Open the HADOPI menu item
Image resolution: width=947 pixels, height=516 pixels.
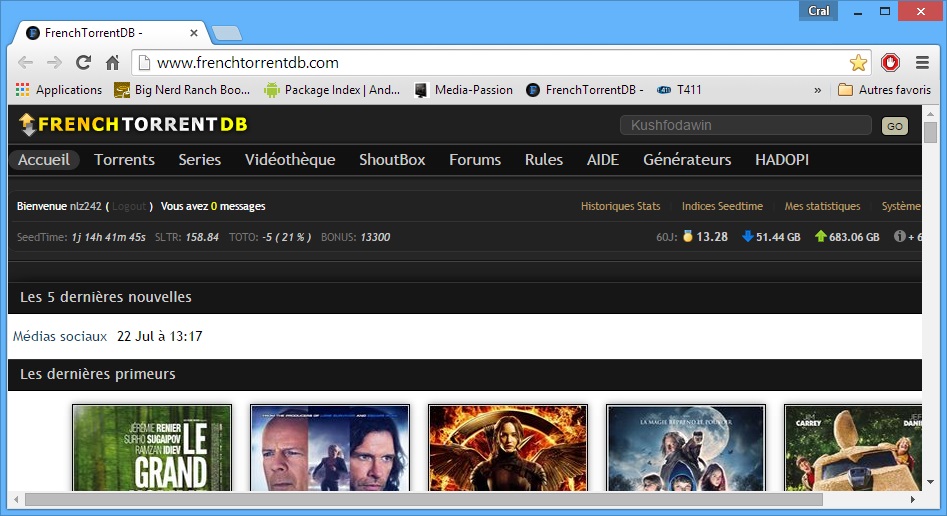click(x=782, y=160)
